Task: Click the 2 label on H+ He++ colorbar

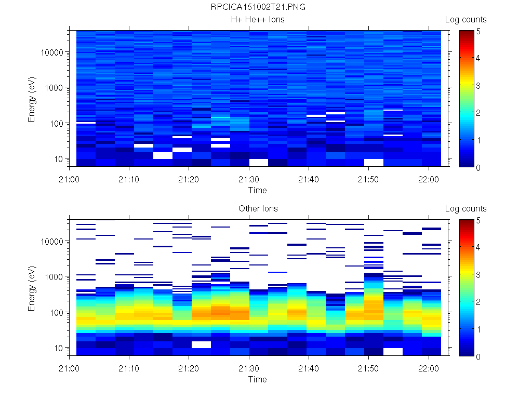Action: pyautogui.click(x=478, y=113)
